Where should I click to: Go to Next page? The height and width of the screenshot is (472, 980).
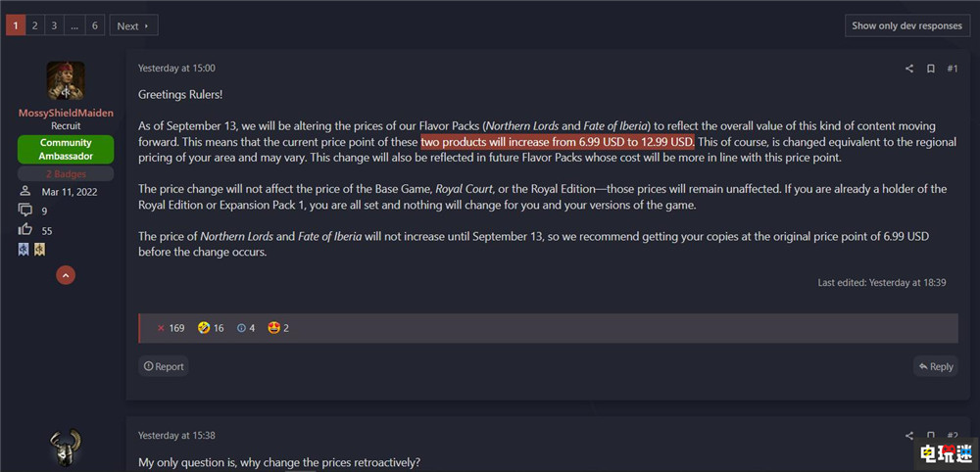click(133, 25)
